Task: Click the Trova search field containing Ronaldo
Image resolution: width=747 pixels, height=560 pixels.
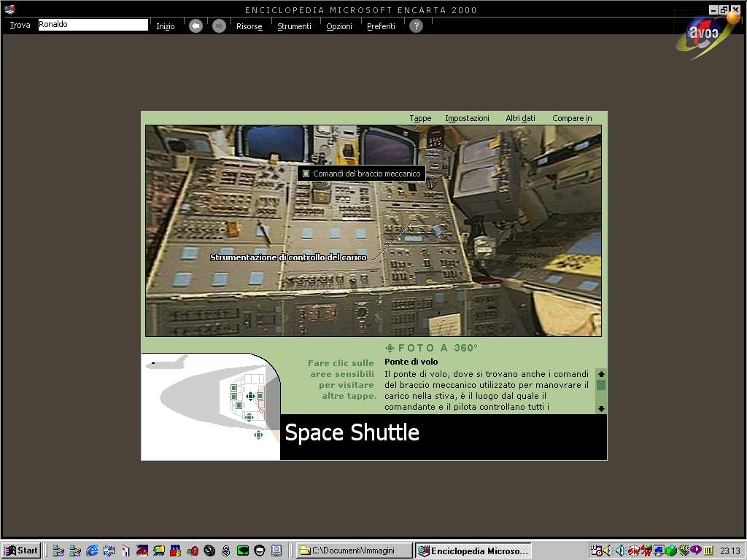Action: [93, 24]
